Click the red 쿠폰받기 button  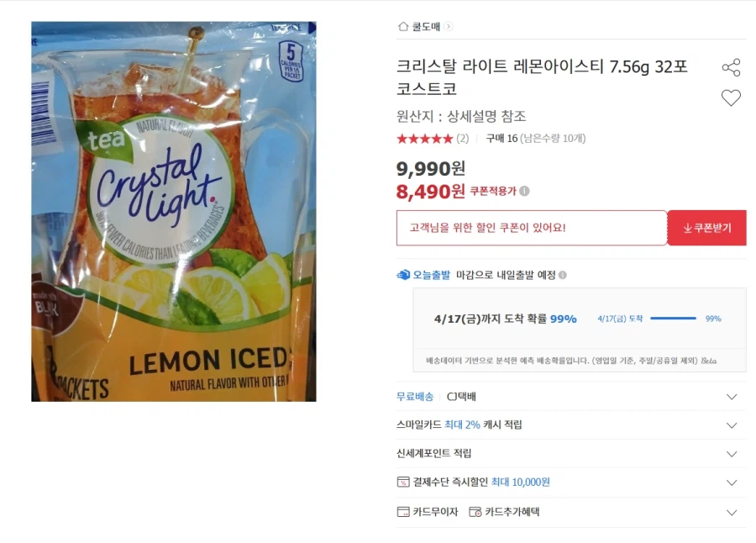click(706, 227)
